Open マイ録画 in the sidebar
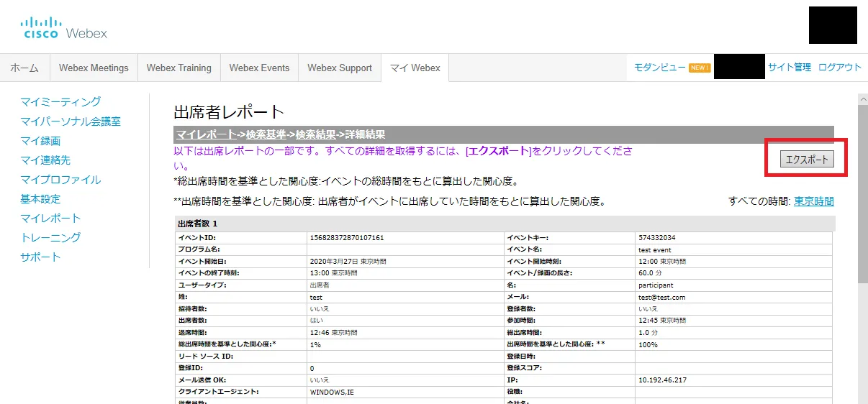 click(x=40, y=141)
